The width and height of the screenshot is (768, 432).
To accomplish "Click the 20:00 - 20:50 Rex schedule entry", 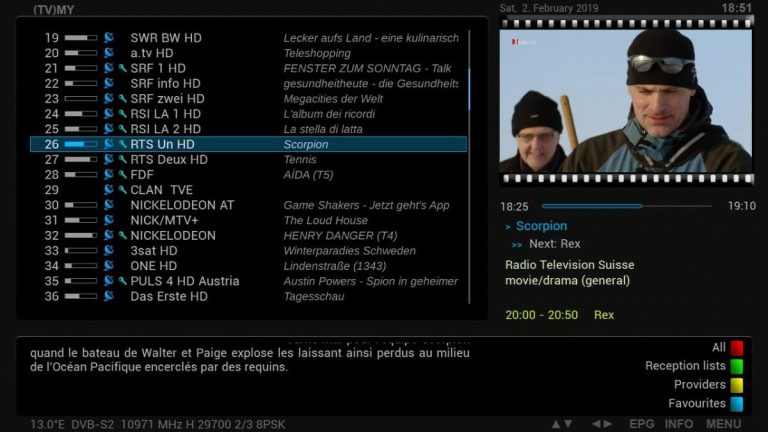I will [559, 315].
